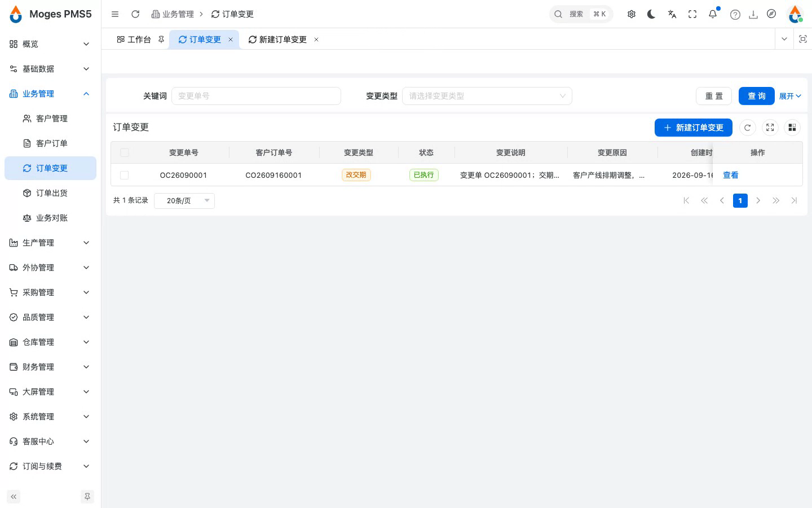Focus the 关键词 input field
The width and height of the screenshot is (812, 508).
(x=256, y=96)
